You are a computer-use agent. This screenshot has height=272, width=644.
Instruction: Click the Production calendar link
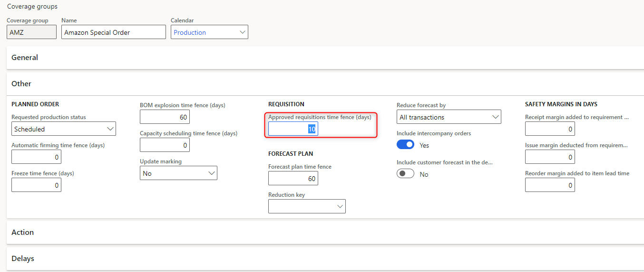190,32
